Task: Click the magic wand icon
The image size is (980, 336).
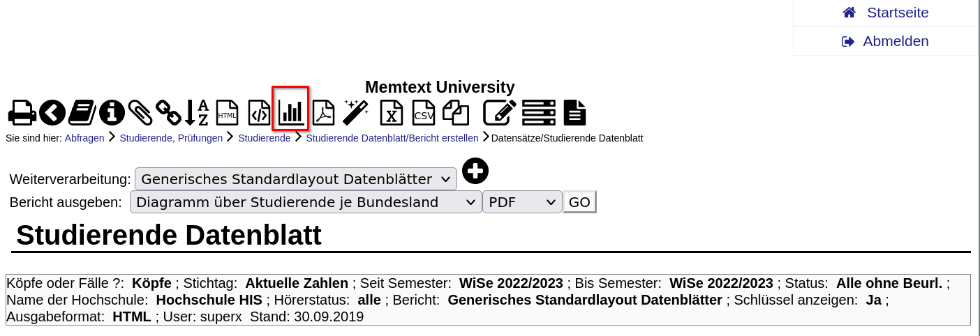Action: pos(355,112)
